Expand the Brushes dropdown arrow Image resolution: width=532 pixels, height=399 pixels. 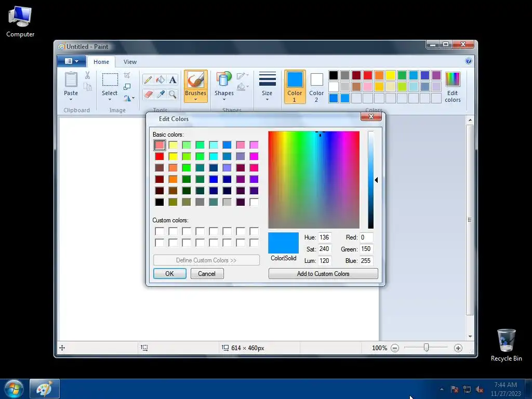tap(195, 99)
